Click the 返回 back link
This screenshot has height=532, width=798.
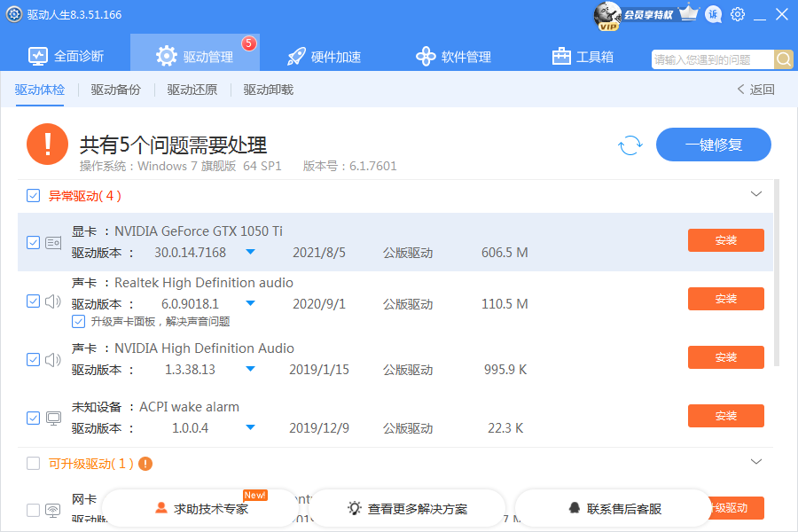(x=755, y=90)
